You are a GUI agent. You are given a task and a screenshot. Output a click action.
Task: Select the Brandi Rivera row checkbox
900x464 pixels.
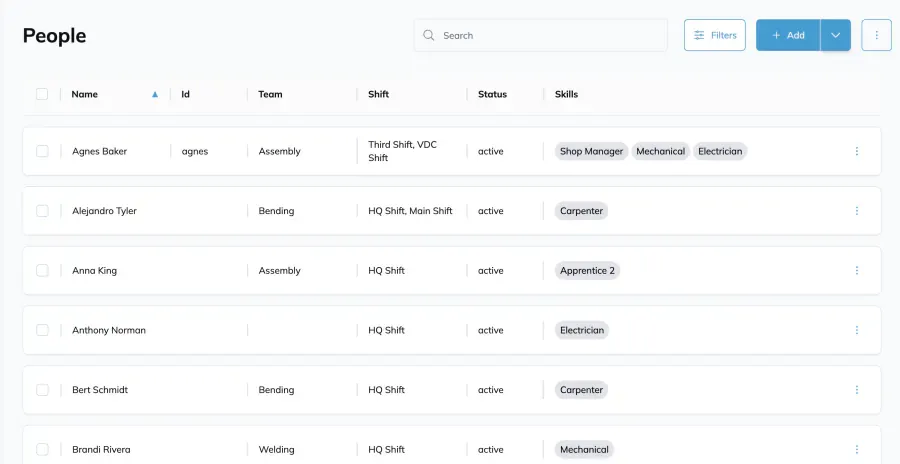42,450
